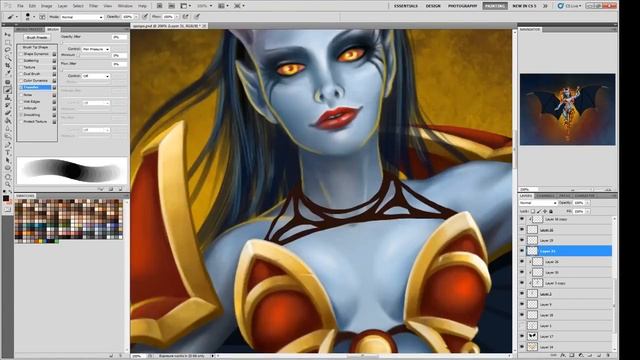Image resolution: width=640 pixels, height=360 pixels.
Task: Toggle the Smoothing checkbox
Action: click(21, 115)
